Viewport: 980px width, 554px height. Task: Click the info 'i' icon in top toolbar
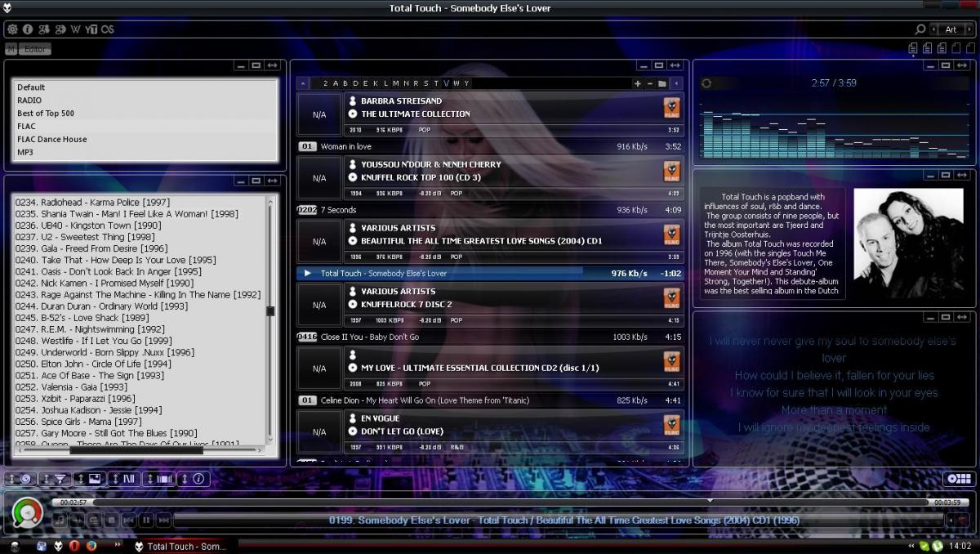coord(28,29)
